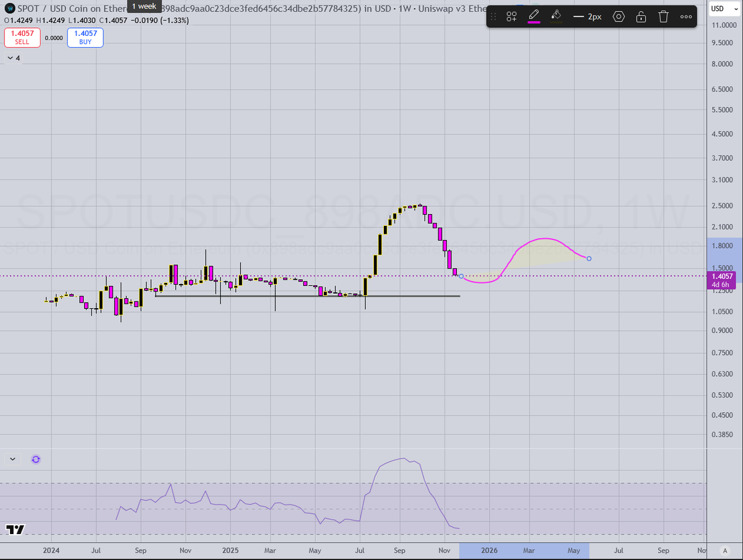Open the drawing settings hexagon icon
The width and height of the screenshot is (743, 560).
tap(619, 17)
